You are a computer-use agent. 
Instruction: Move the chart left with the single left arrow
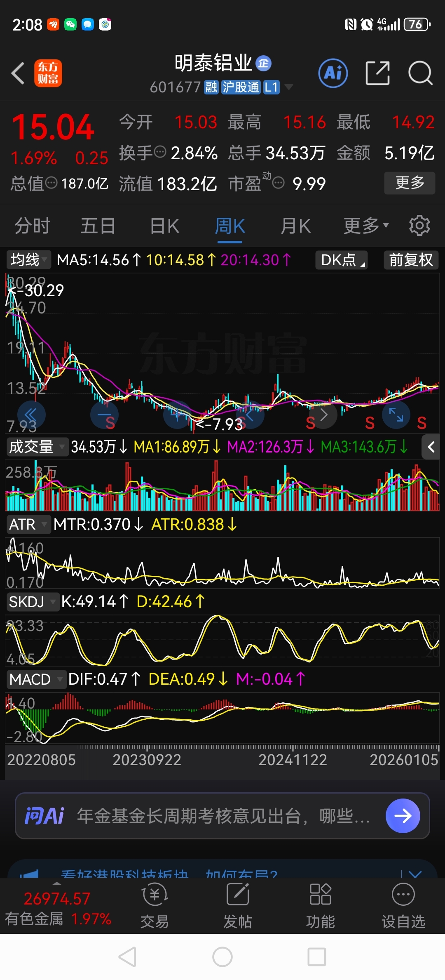point(250,415)
